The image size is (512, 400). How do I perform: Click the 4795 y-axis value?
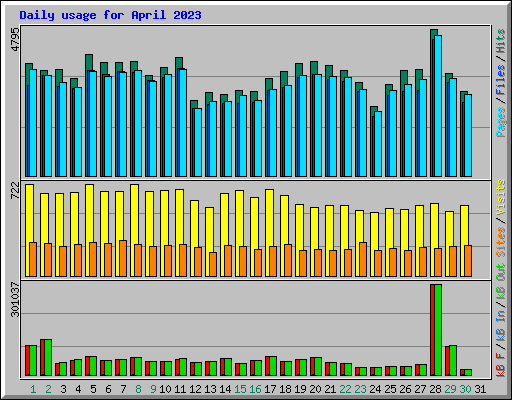coord(15,39)
